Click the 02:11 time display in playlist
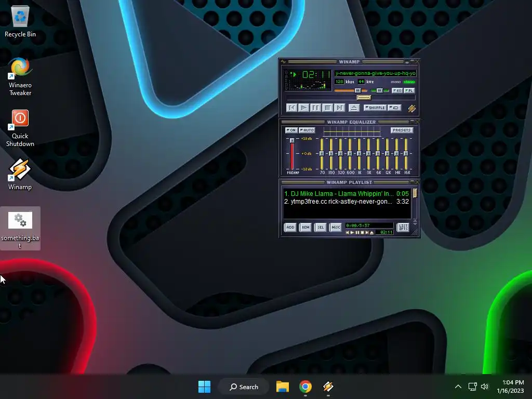 pyautogui.click(x=386, y=232)
